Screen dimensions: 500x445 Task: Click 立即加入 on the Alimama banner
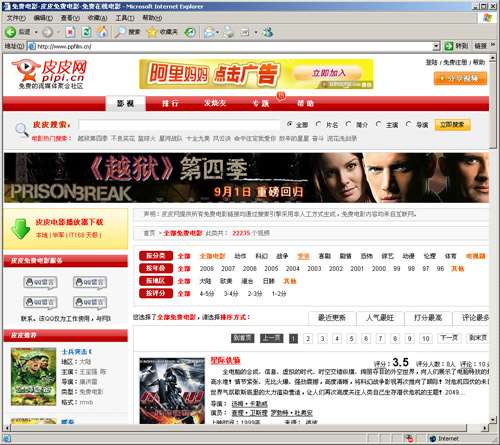328,73
